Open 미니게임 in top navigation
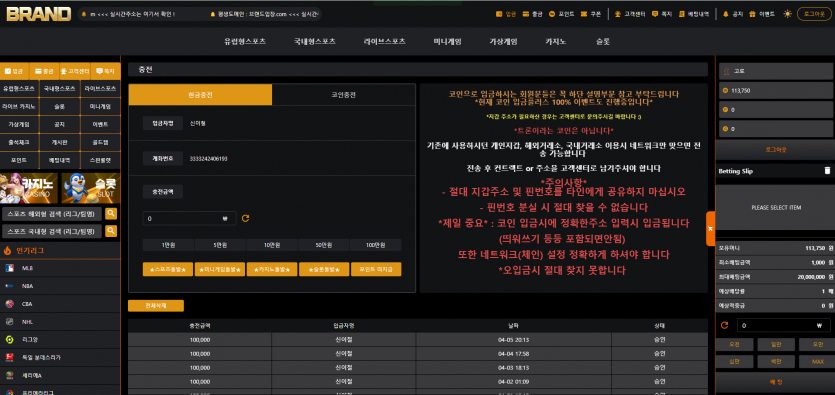Image resolution: width=835 pixels, height=395 pixels. coord(447,42)
